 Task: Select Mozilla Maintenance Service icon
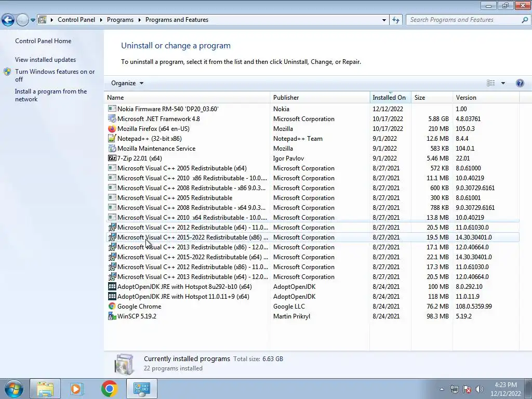pyautogui.click(x=112, y=148)
